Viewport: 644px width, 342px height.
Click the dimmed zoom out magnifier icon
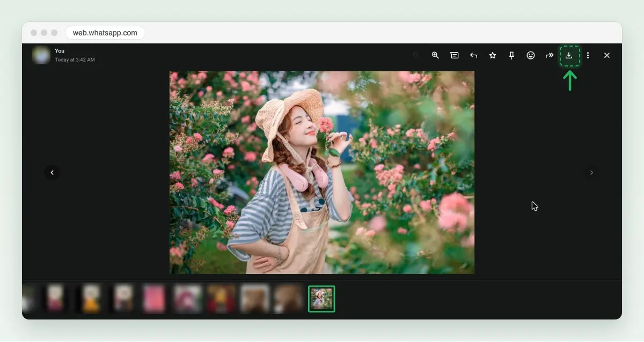[416, 55]
